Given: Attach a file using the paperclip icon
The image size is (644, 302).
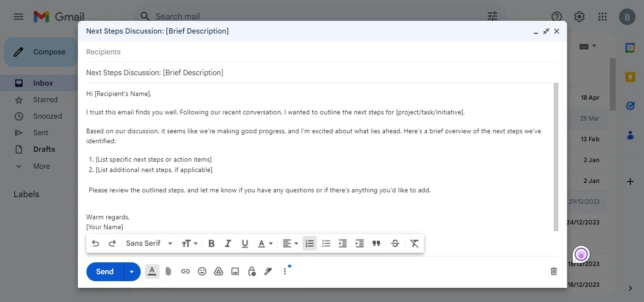Looking at the screenshot, I should pyautogui.click(x=168, y=271).
